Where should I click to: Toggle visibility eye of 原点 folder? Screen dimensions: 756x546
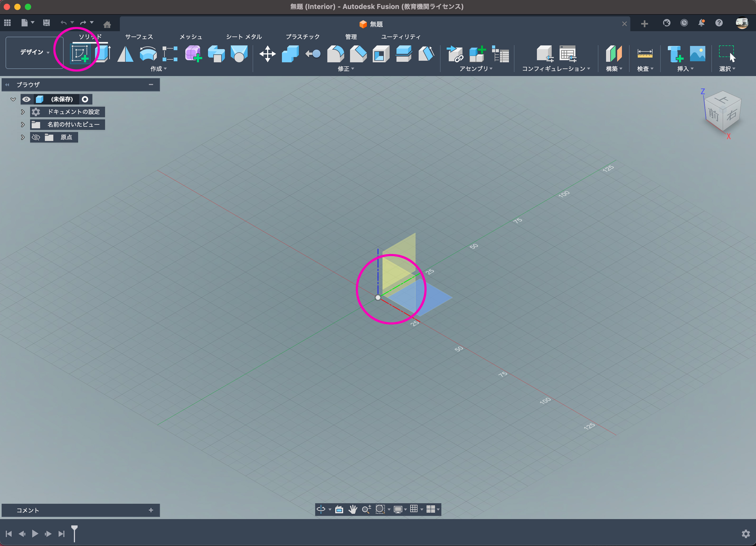(x=36, y=137)
